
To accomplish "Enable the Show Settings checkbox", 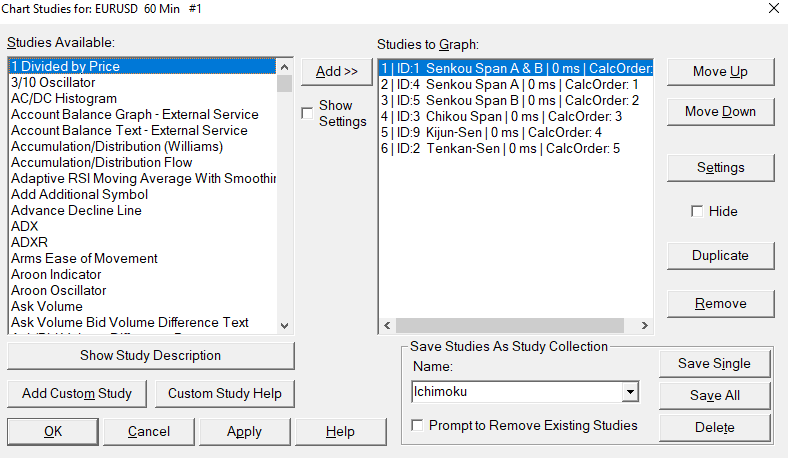I will 307,113.
